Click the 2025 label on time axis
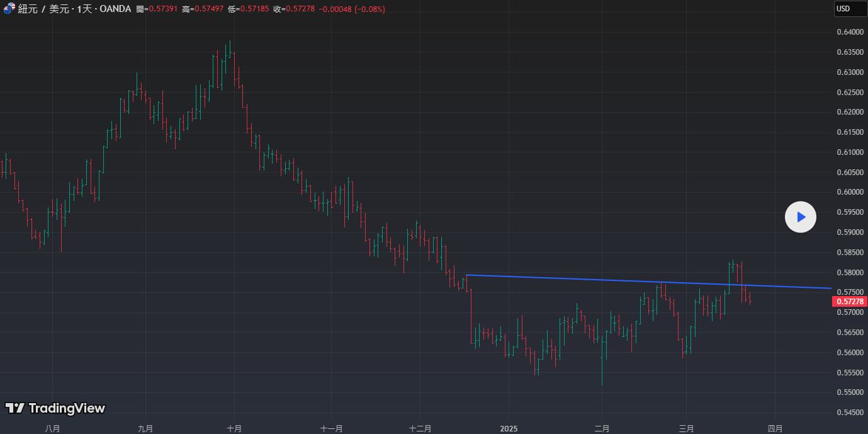The image size is (868, 434). pos(509,428)
